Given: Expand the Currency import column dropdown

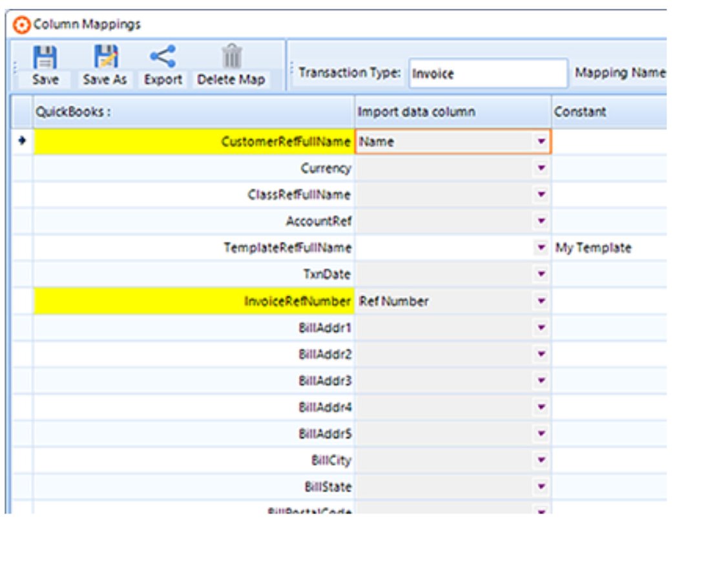Looking at the screenshot, I should pyautogui.click(x=541, y=168).
